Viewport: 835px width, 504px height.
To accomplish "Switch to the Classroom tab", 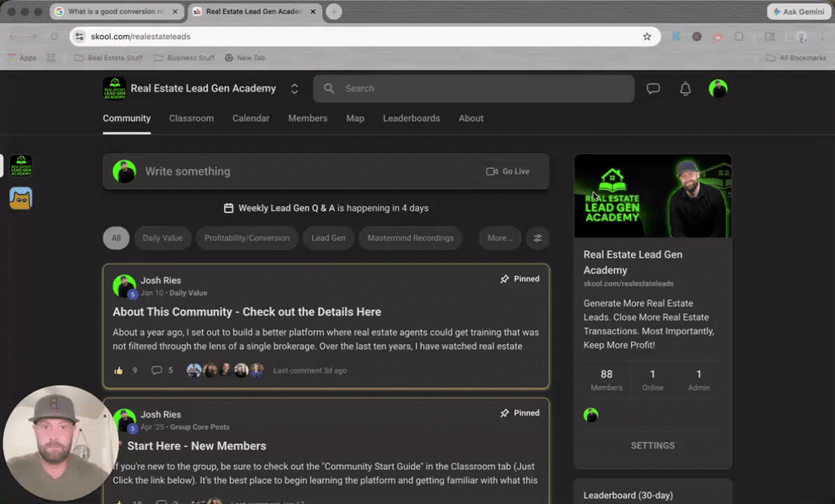I will (192, 118).
